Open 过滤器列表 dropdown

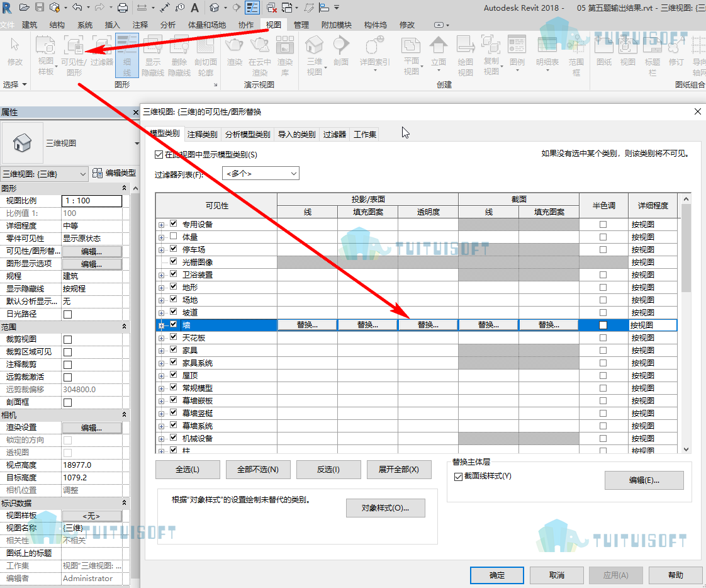261,174
